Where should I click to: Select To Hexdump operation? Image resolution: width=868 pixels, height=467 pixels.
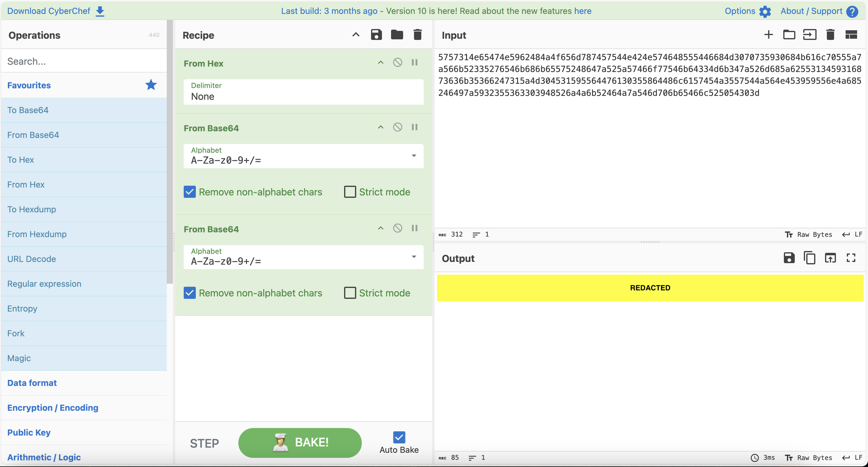click(84, 209)
